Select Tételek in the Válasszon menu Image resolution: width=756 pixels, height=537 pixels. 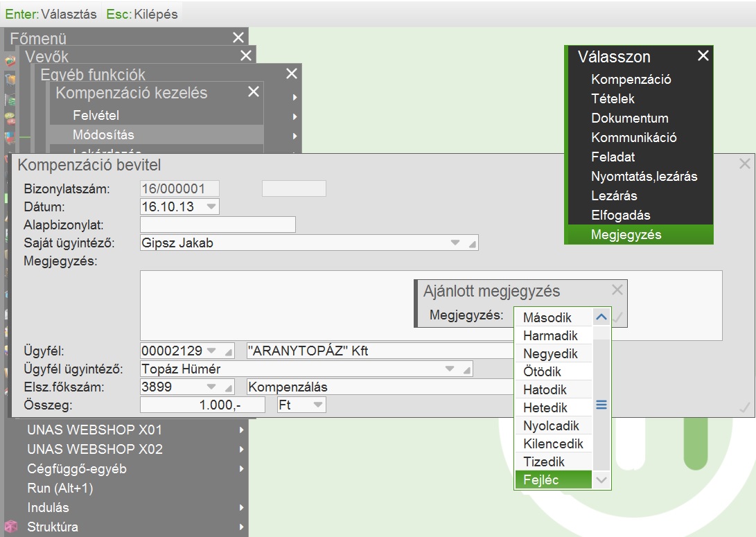point(613,99)
